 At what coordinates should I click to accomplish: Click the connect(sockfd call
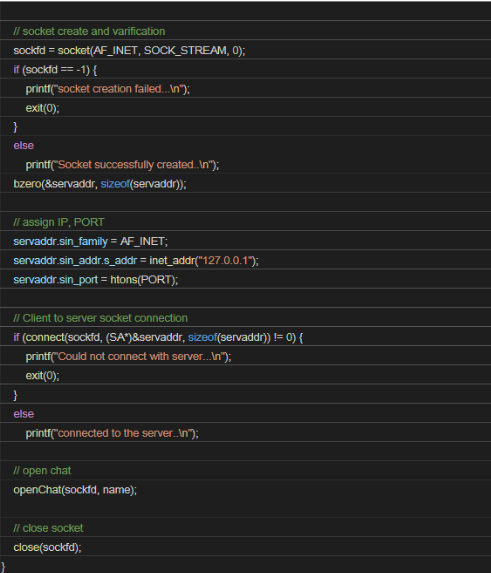(x=146, y=337)
